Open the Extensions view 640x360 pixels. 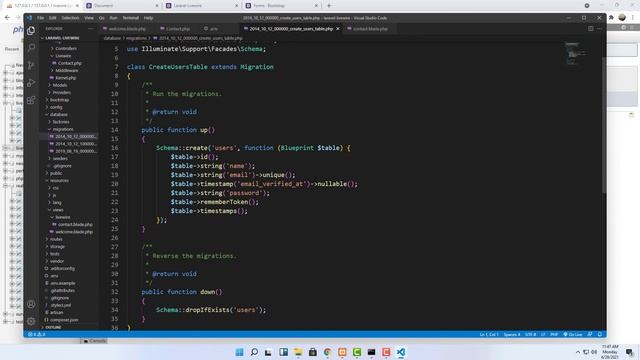31,100
